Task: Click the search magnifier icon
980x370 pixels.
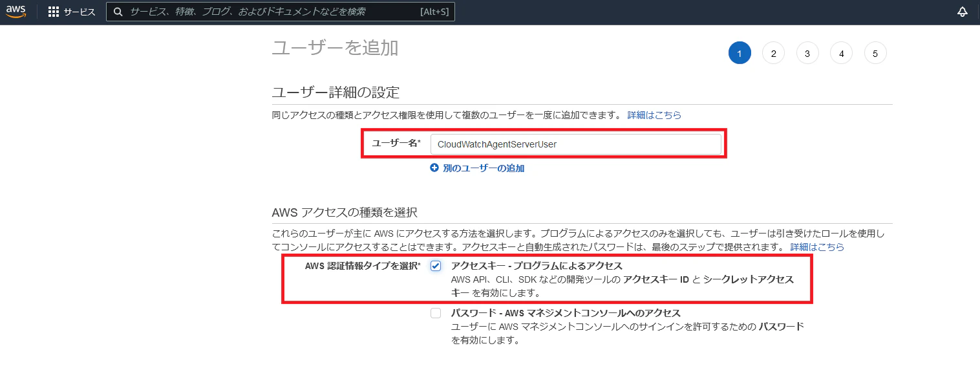Action: tap(118, 12)
